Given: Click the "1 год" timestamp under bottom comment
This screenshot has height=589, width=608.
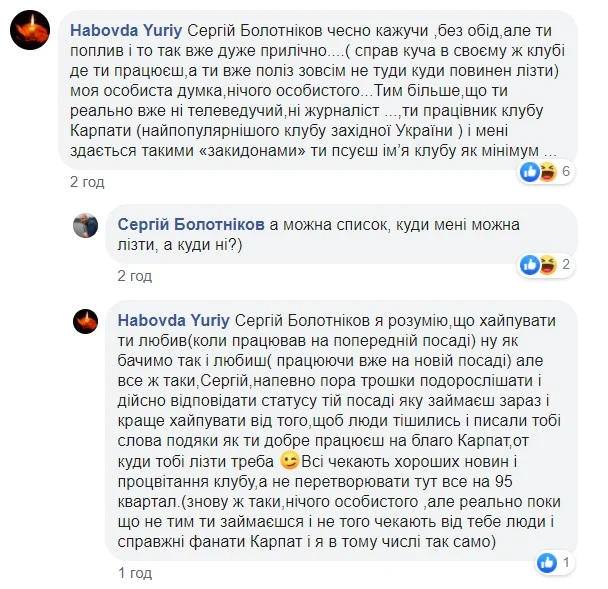Looking at the screenshot, I should [x=134, y=573].
